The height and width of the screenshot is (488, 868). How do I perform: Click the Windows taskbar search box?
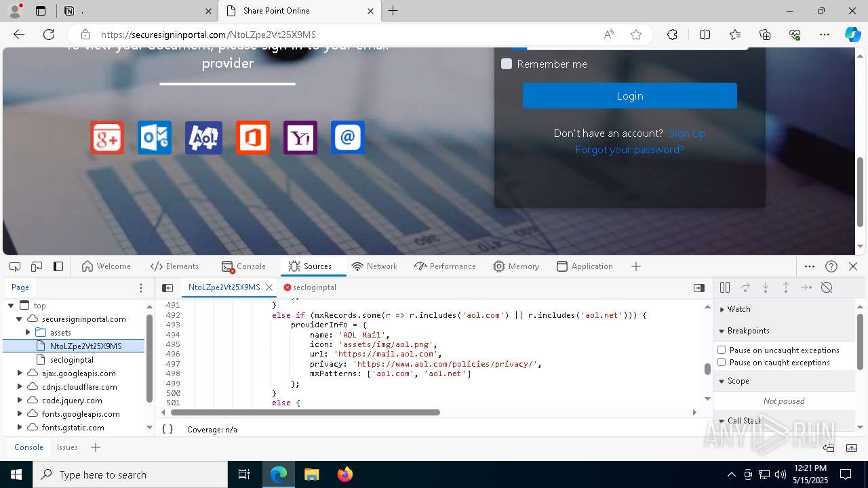tap(130, 475)
